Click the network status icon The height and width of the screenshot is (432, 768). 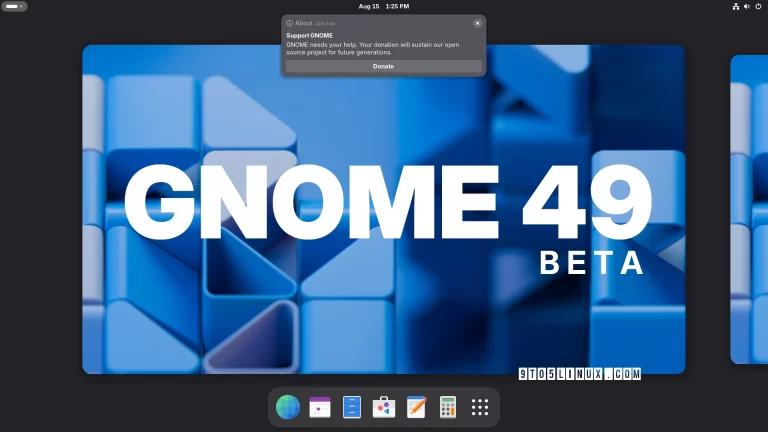tap(735, 6)
